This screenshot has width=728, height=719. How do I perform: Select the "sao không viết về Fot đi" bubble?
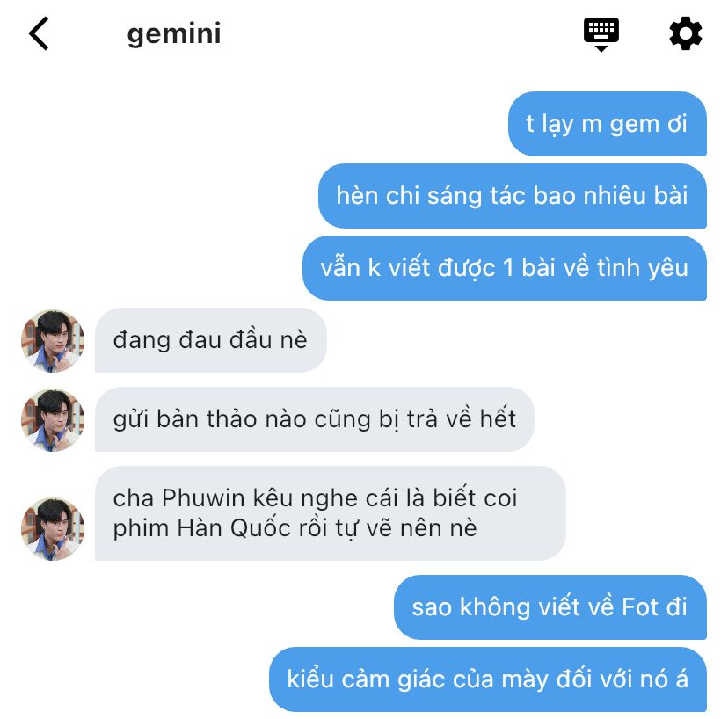tap(550, 607)
